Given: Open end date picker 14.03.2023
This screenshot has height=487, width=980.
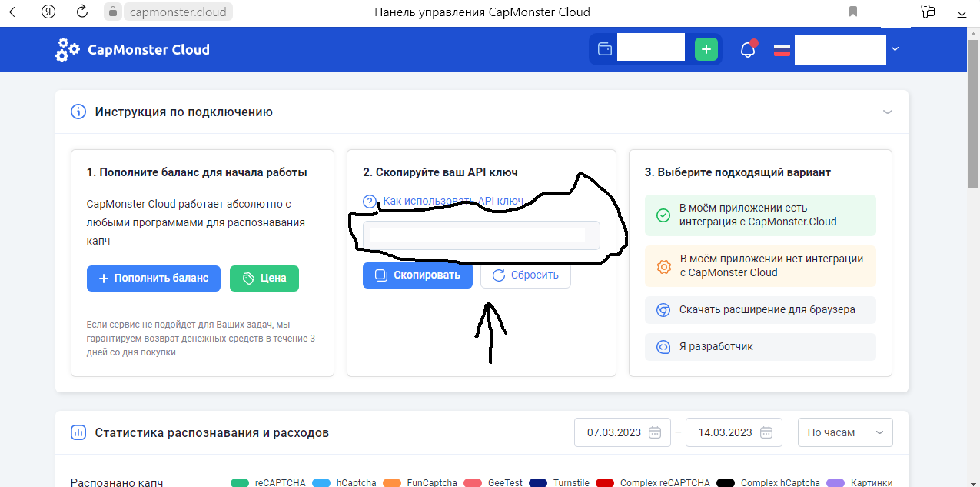Looking at the screenshot, I should (x=733, y=432).
